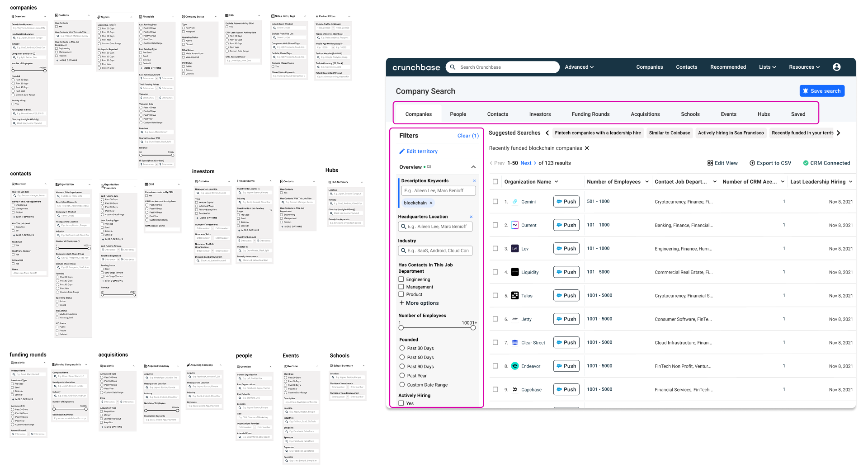Switch to the Funding Rounds tab

[590, 114]
